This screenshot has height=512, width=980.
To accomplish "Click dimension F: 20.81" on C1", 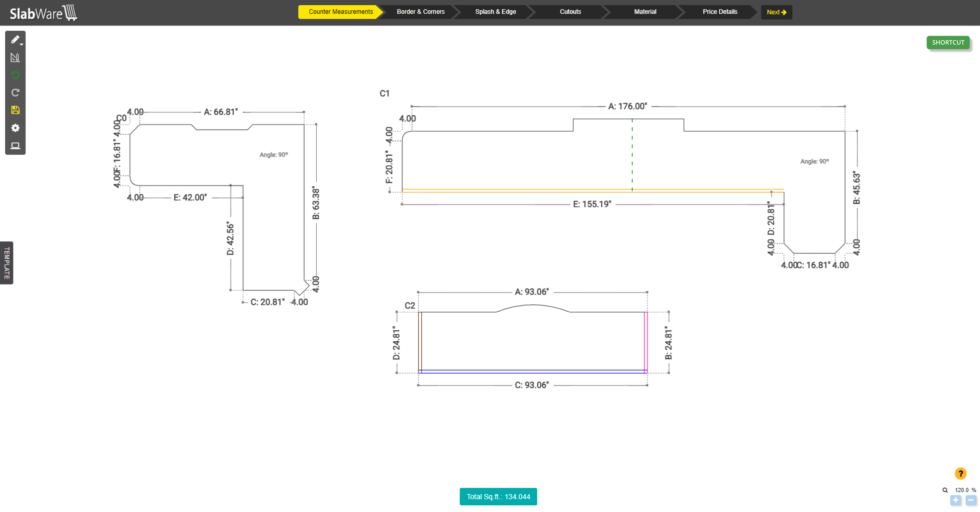I will point(389,167).
